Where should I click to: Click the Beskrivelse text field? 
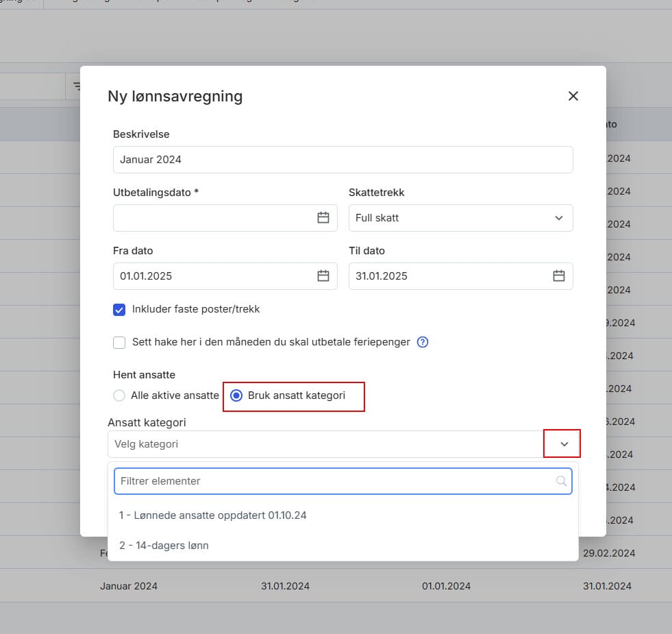point(343,160)
